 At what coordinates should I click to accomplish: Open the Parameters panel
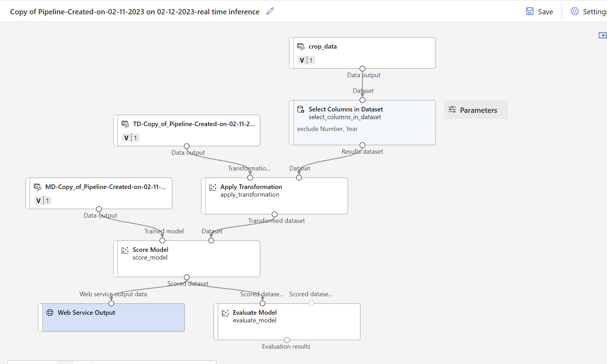[x=476, y=110]
